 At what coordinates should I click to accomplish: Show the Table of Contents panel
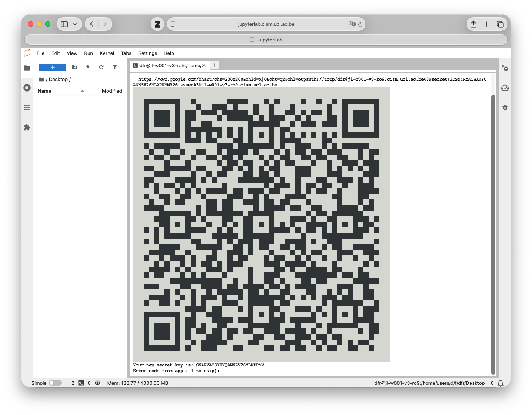point(27,108)
